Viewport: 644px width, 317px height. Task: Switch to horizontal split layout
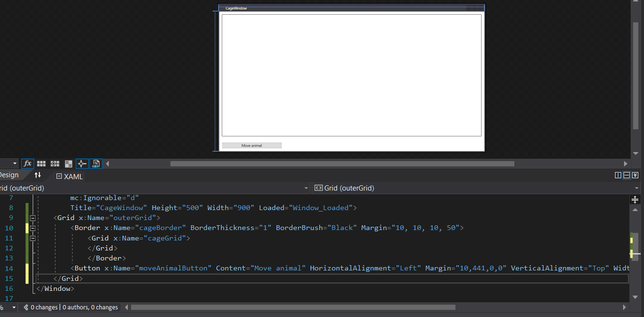[626, 175]
